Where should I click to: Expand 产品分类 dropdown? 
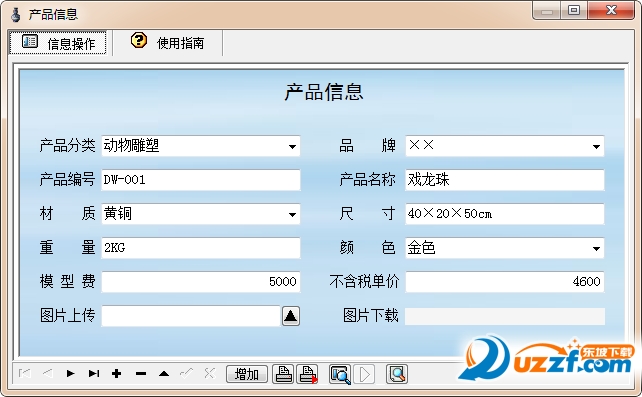point(292,147)
